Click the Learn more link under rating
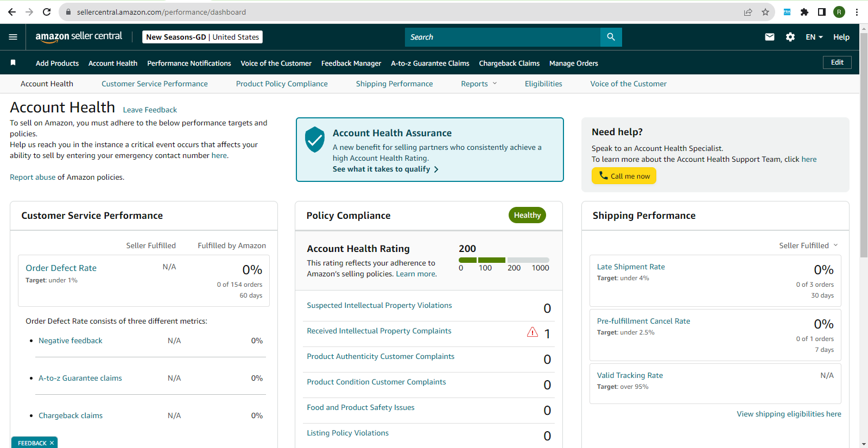This screenshot has width=868, height=448. (x=415, y=274)
